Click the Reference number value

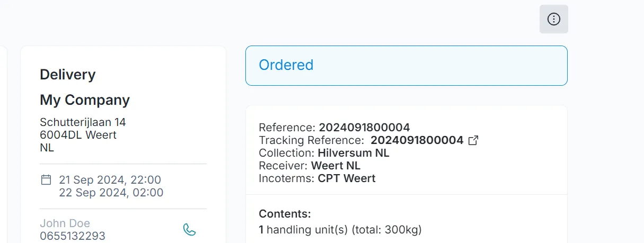pos(364,128)
